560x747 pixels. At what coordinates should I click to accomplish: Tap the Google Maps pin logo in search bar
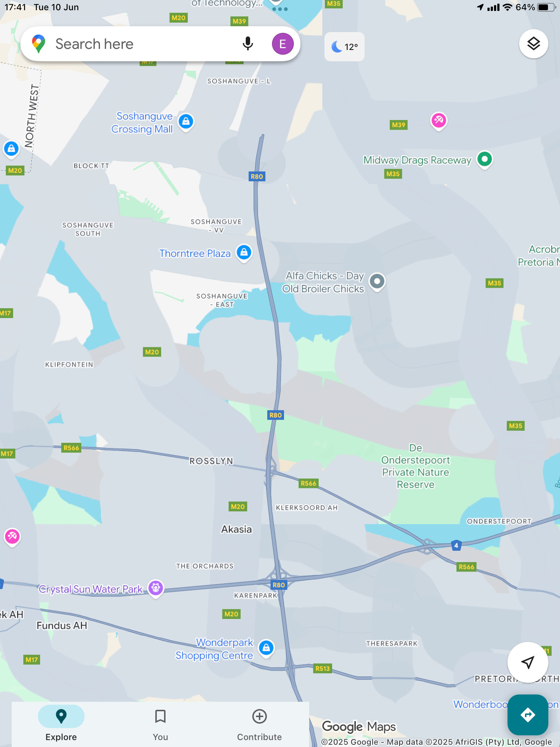click(x=39, y=44)
